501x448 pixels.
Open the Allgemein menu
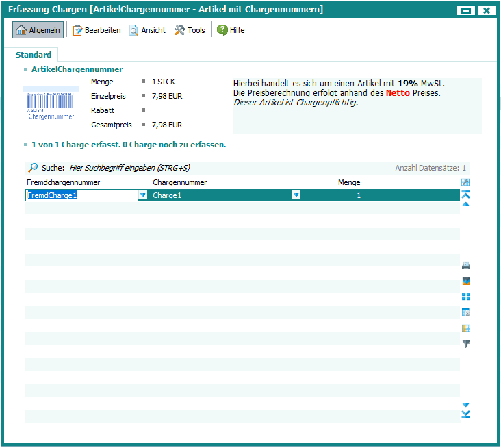(x=38, y=30)
